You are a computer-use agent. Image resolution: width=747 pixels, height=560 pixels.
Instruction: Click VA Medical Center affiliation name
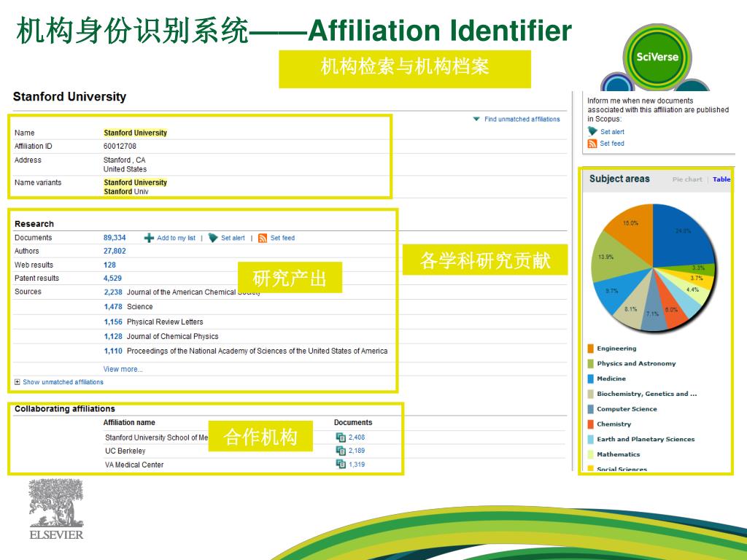[x=134, y=464]
